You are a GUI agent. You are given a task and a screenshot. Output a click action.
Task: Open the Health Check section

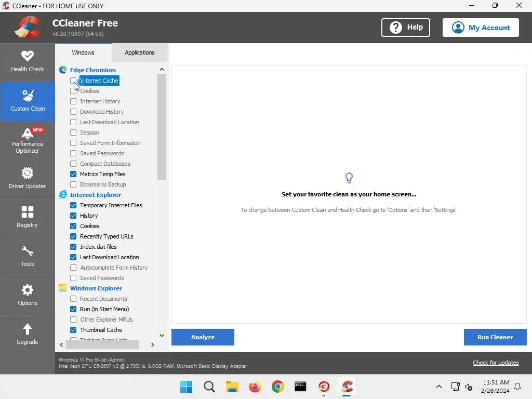pyautogui.click(x=27, y=61)
